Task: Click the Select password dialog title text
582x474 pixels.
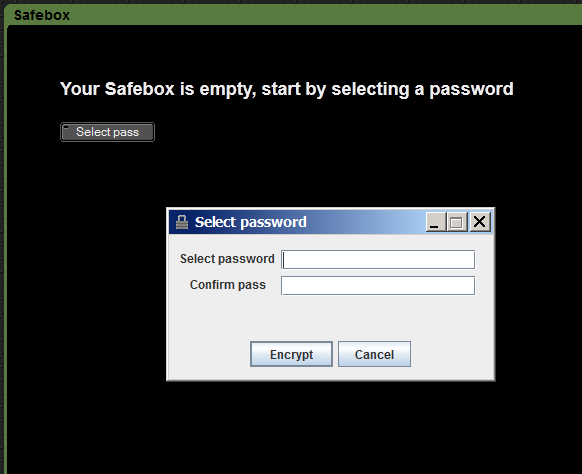Action: [251, 222]
